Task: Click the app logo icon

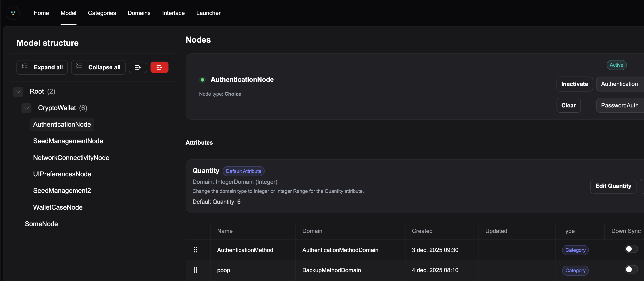Action: 13,13
